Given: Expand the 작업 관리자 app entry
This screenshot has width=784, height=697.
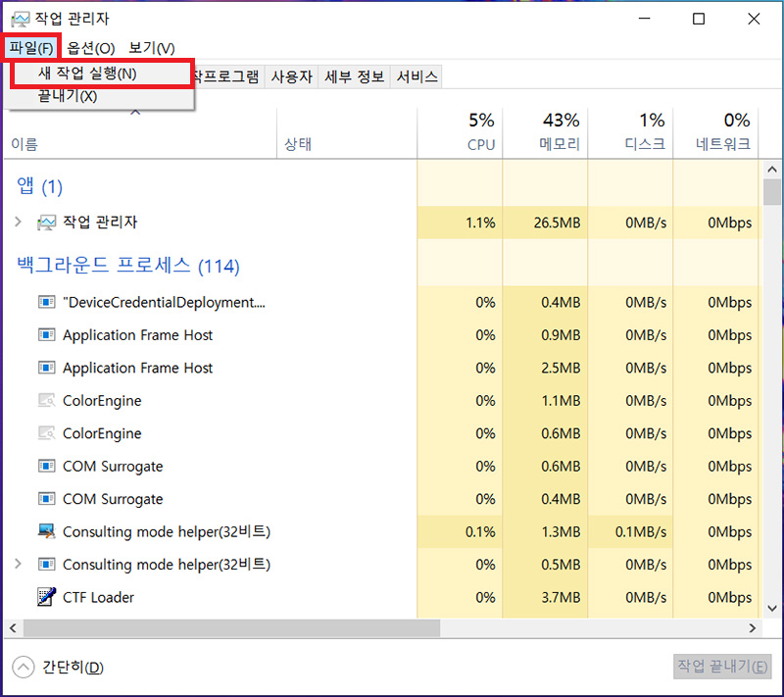Looking at the screenshot, I should pos(18,223).
